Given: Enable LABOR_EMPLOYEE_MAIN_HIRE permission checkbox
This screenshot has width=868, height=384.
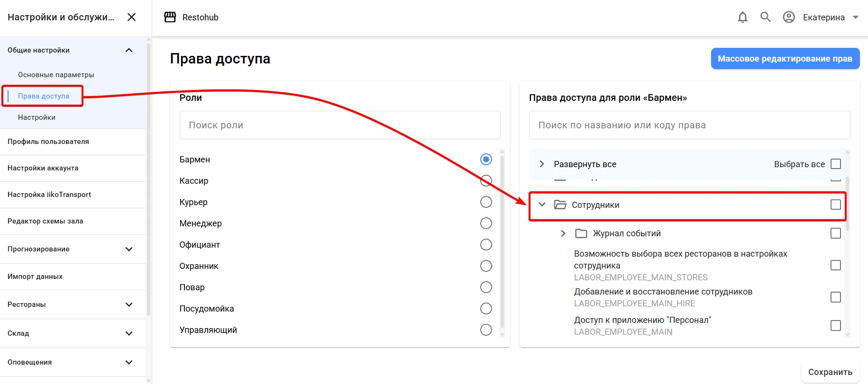Looking at the screenshot, I should [836, 297].
